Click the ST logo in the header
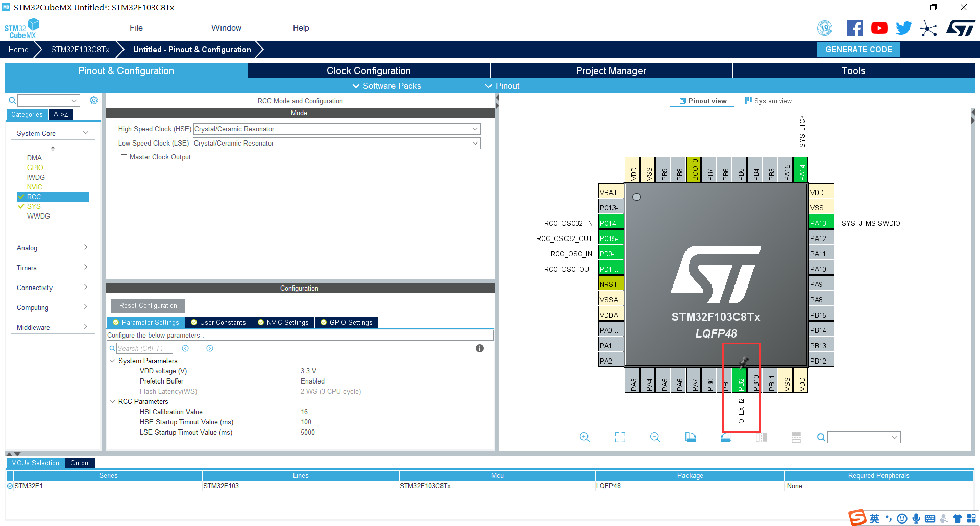Screen dimensions: 980x526 tap(961, 28)
